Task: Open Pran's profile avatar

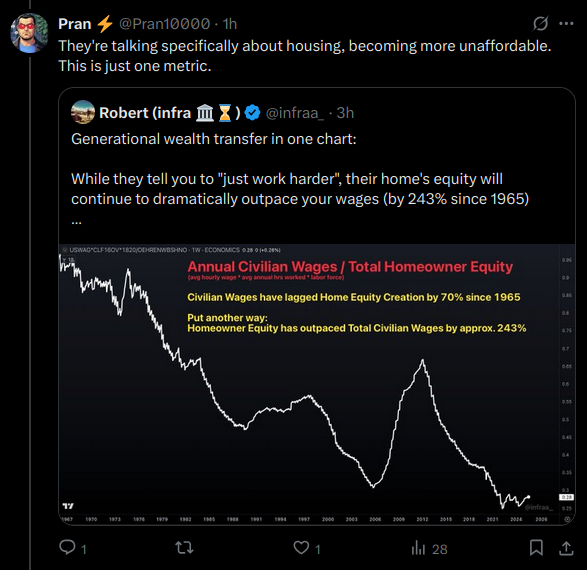Action: (x=30, y=33)
